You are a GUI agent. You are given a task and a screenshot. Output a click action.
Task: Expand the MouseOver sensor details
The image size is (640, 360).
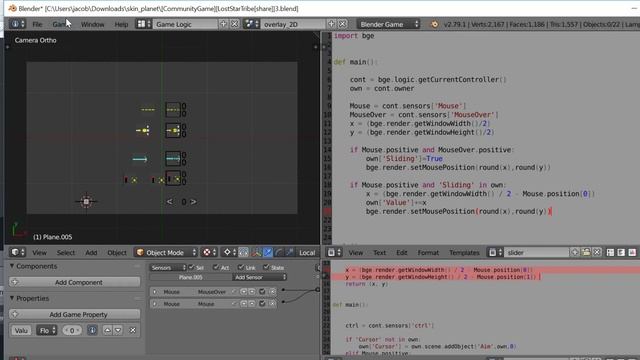[155, 292]
